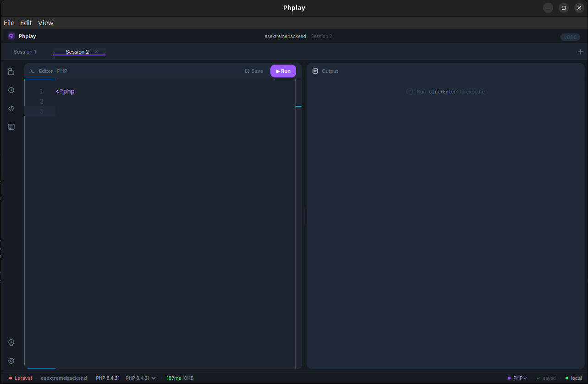588x384 pixels.
Task: Open the PHP language selector in status bar
Action: [x=517, y=378]
